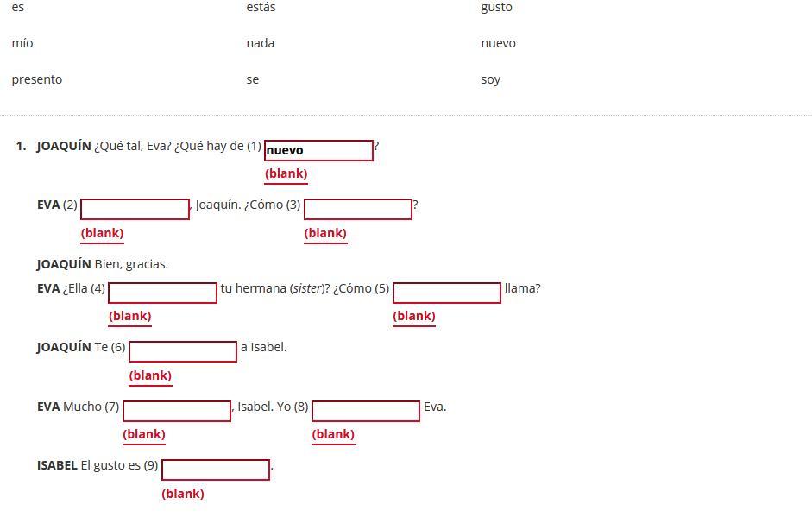812x517 pixels.
Task: Click the (blank) link under field 6
Action: 150,375
